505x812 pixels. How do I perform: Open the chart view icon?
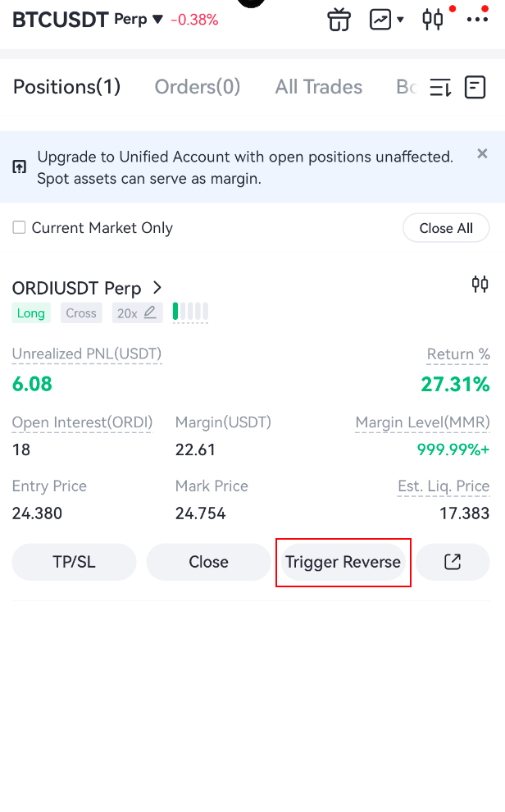pyautogui.click(x=380, y=19)
